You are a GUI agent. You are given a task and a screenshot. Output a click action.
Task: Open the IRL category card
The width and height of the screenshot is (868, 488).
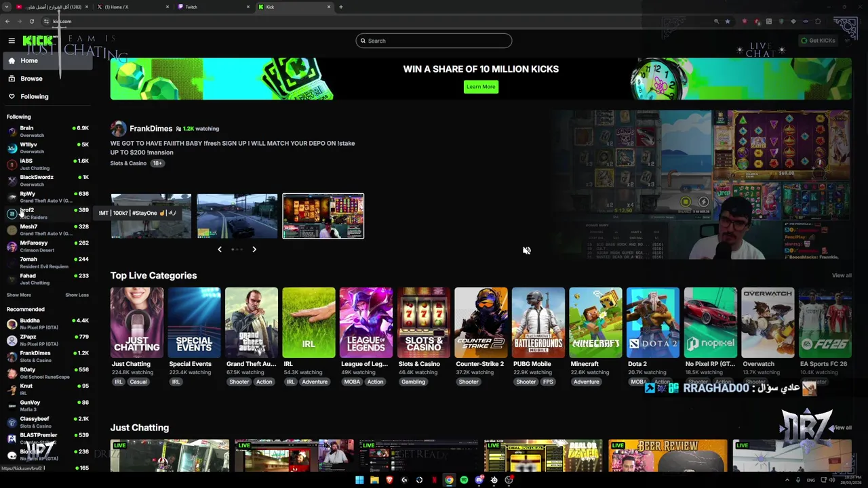(x=309, y=323)
